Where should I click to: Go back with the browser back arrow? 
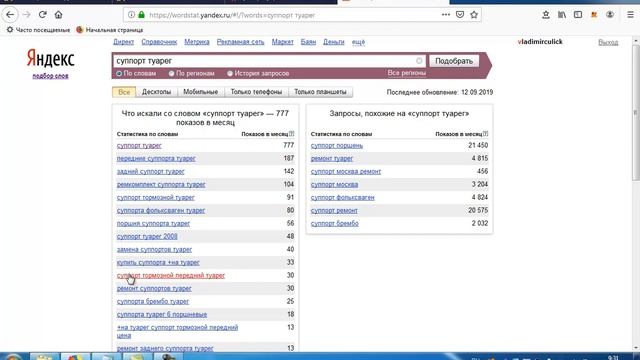pos(10,15)
